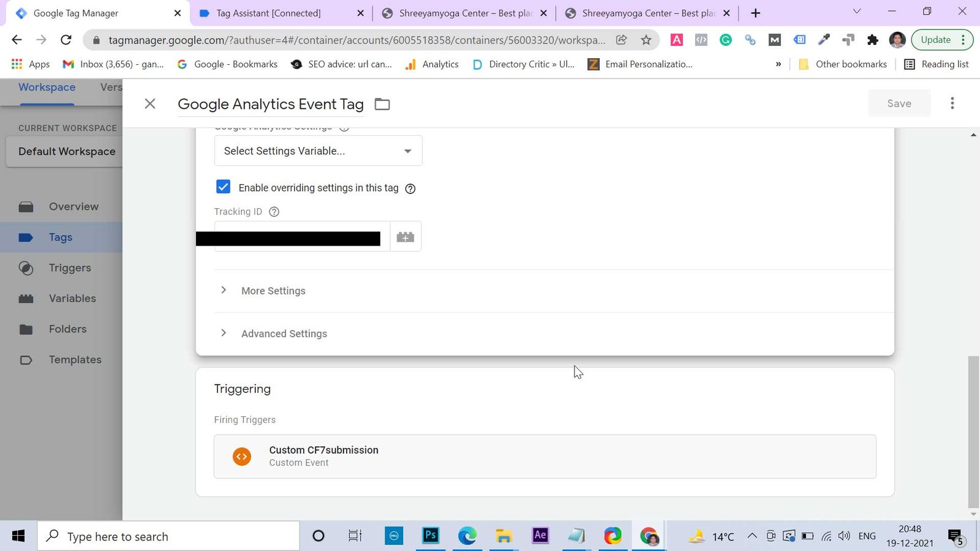Reload the page

pyautogui.click(x=66, y=40)
